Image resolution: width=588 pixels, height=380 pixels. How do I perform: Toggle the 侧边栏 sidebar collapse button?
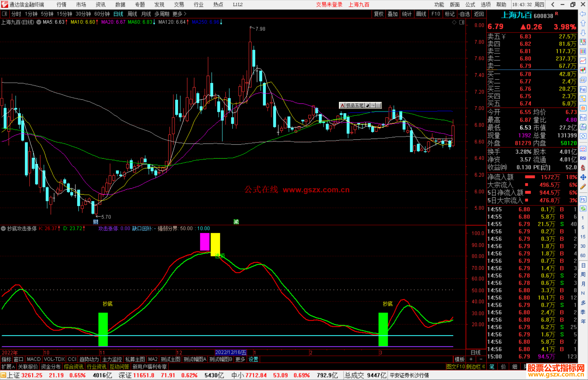[x=475, y=367]
